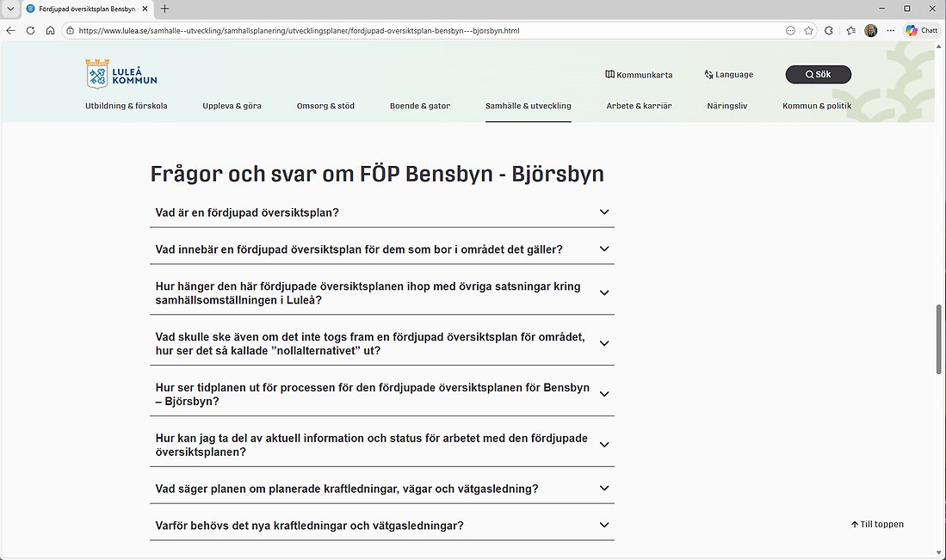Open the Samhälle & utveckling menu
This screenshot has height=560, width=946.
click(528, 106)
